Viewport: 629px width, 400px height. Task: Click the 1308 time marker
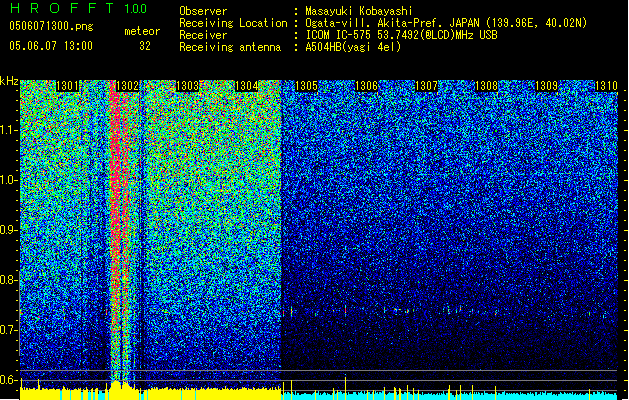click(486, 86)
